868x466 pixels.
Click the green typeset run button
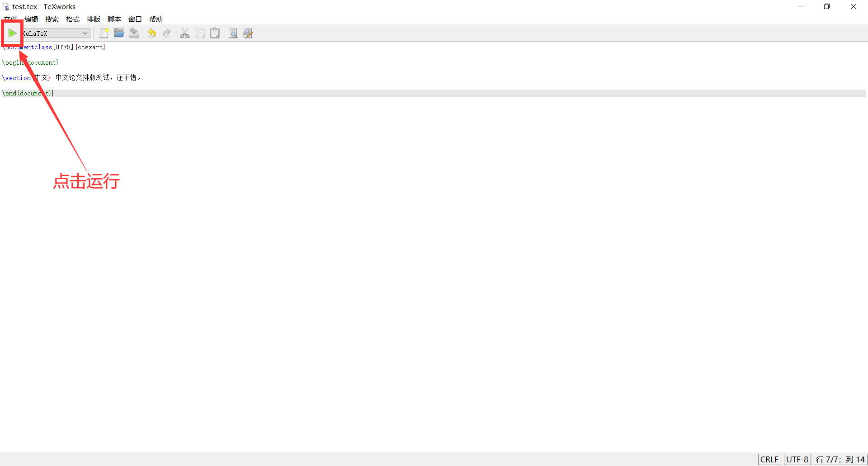point(12,33)
